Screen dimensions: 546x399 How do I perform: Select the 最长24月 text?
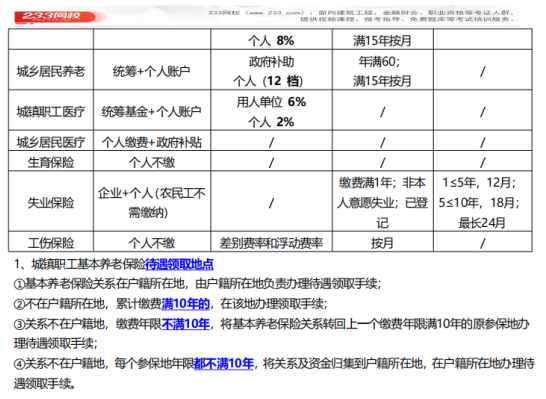tap(482, 223)
